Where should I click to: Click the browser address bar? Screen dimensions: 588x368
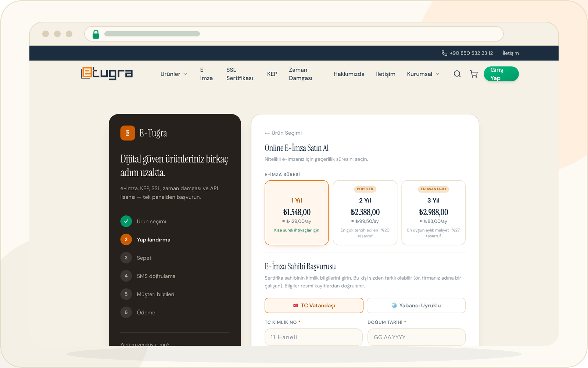(294, 34)
